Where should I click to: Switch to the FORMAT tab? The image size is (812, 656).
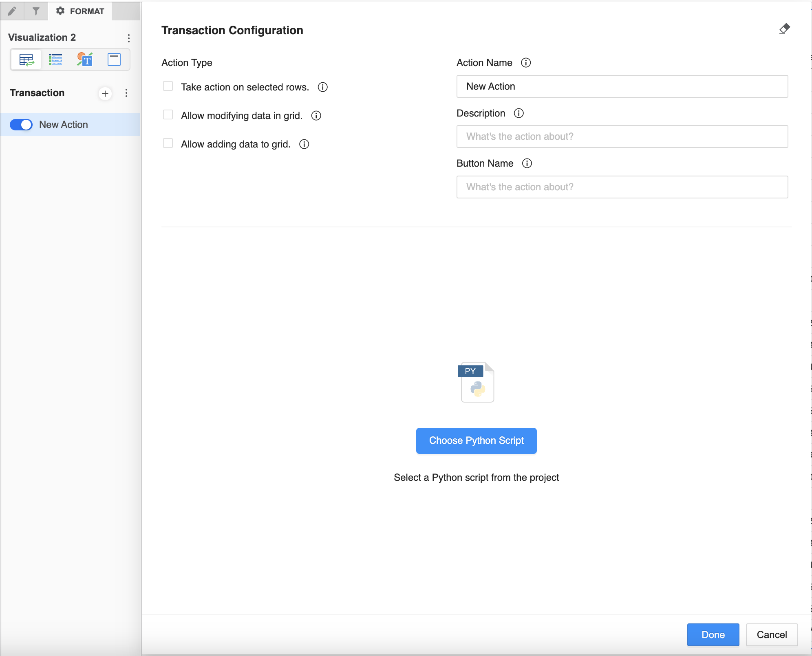tap(80, 11)
